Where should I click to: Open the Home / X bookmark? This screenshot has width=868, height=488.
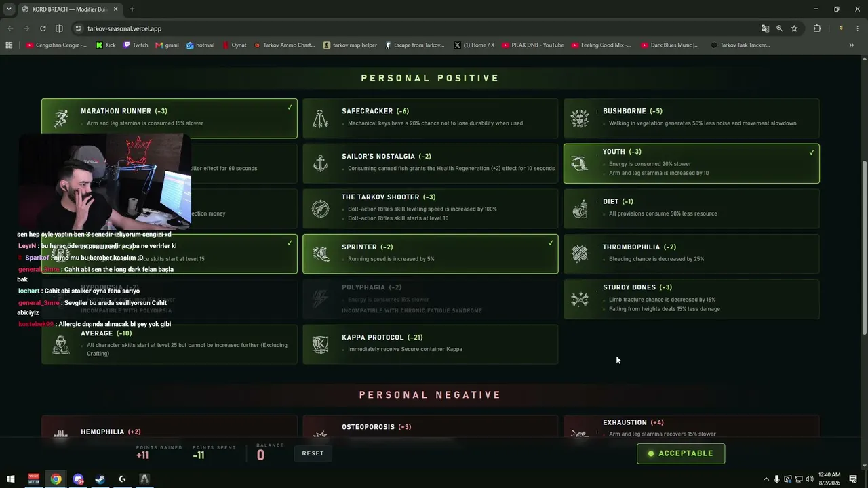click(x=474, y=45)
